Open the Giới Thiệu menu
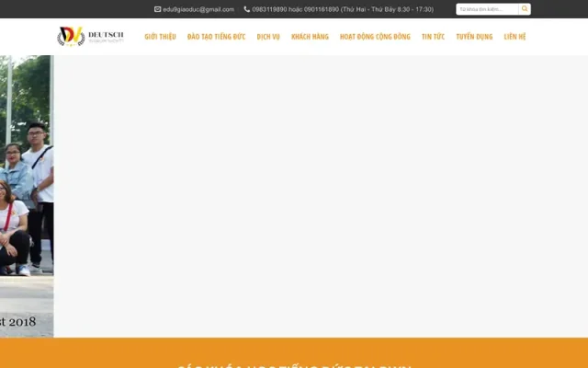 pos(160,37)
